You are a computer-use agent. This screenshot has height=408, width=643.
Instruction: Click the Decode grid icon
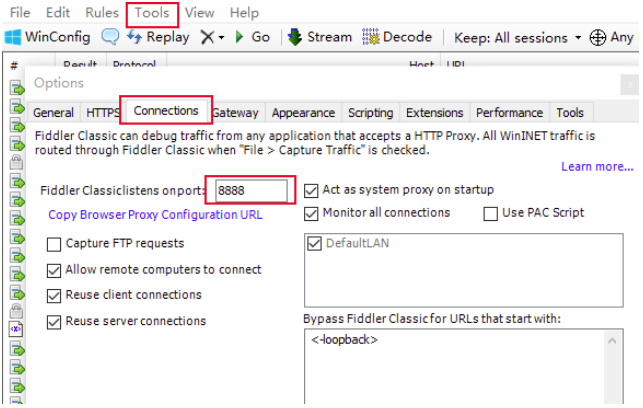(x=370, y=36)
